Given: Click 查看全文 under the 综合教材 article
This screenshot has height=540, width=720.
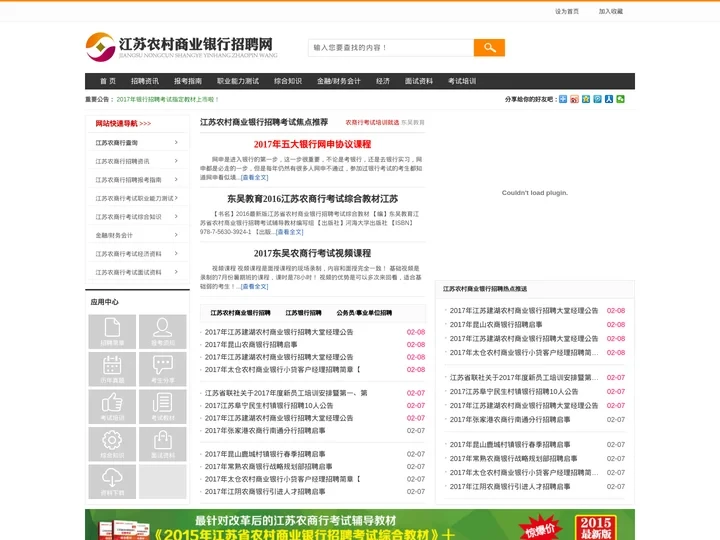Looking at the screenshot, I should coord(289,232).
